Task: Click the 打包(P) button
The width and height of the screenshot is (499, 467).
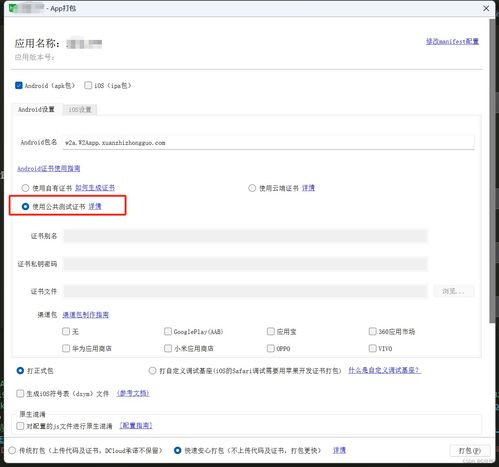Action: coord(470,451)
